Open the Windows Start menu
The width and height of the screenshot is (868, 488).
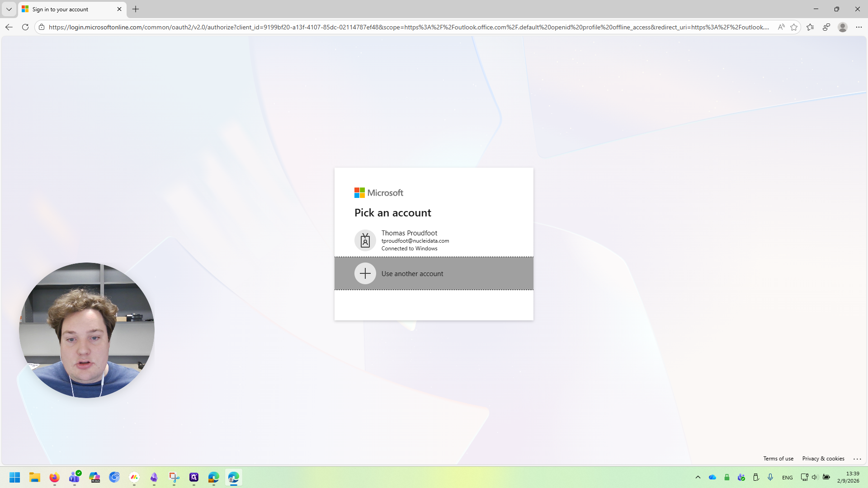tap(15, 477)
